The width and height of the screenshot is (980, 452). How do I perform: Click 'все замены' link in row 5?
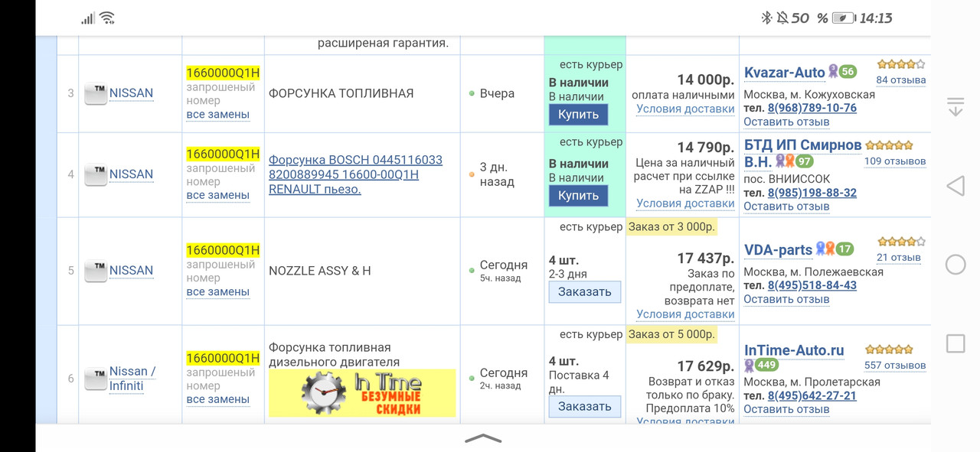(x=218, y=291)
